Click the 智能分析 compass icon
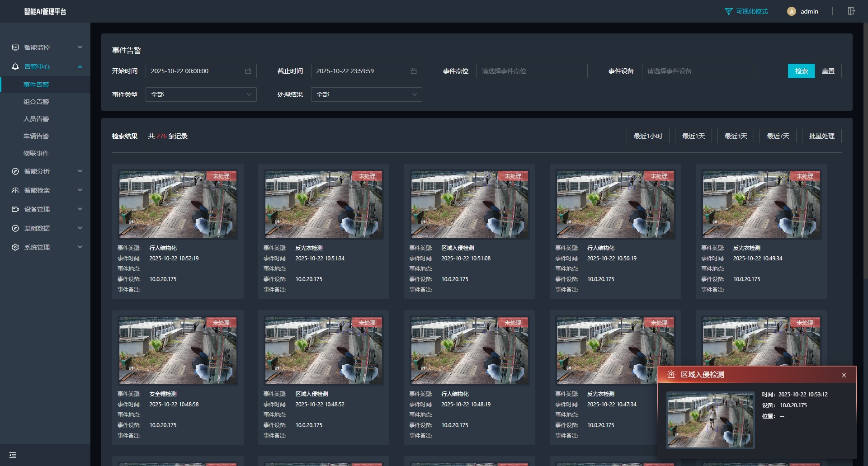Screen dimensions: 868x466 tap(15, 171)
